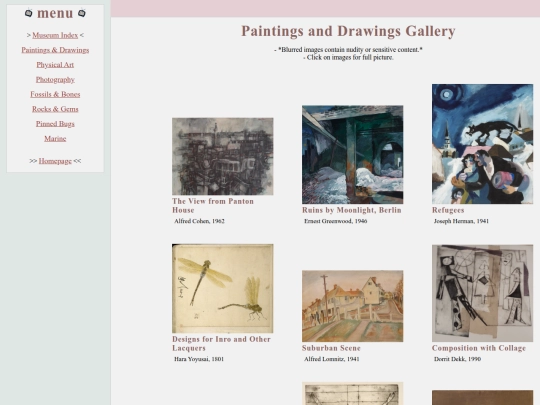Open the Museum Index link
The height and width of the screenshot is (405, 540).
(55, 35)
